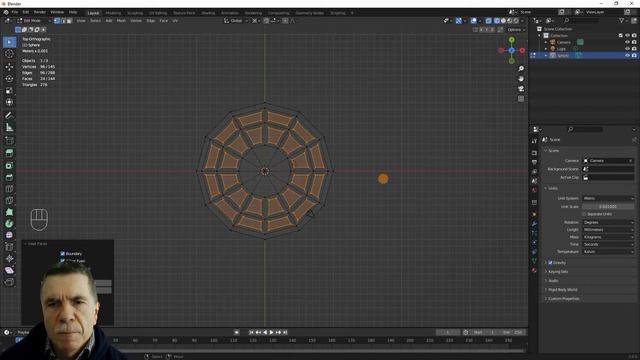The height and width of the screenshot is (360, 640).
Task: Enable face select mode
Action: [69, 20]
